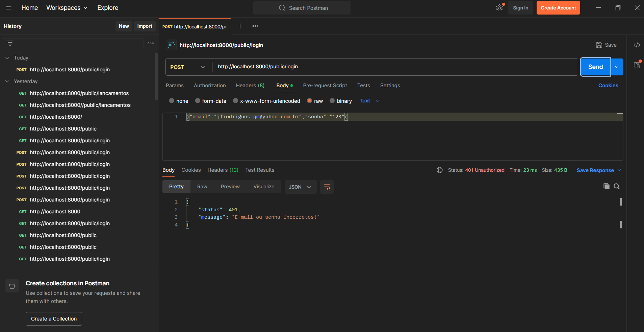Select the open POST request tab
Viewport: 644px width, 332px height.
[x=195, y=26]
